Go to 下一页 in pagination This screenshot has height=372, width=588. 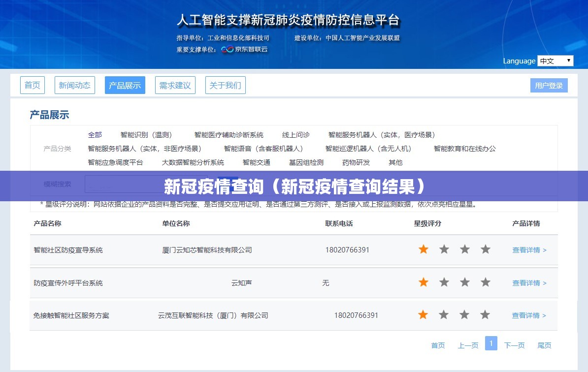pos(515,345)
